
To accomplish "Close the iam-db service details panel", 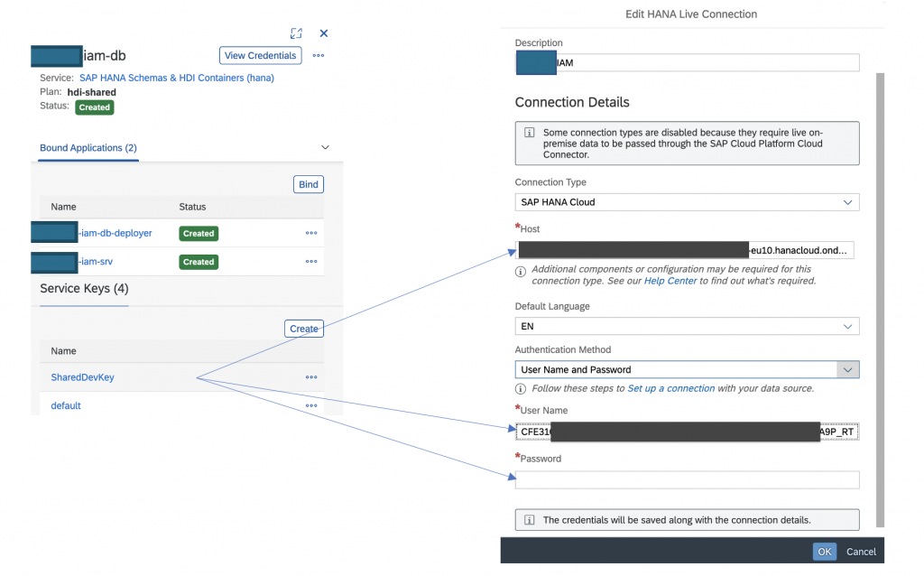I will point(324,33).
